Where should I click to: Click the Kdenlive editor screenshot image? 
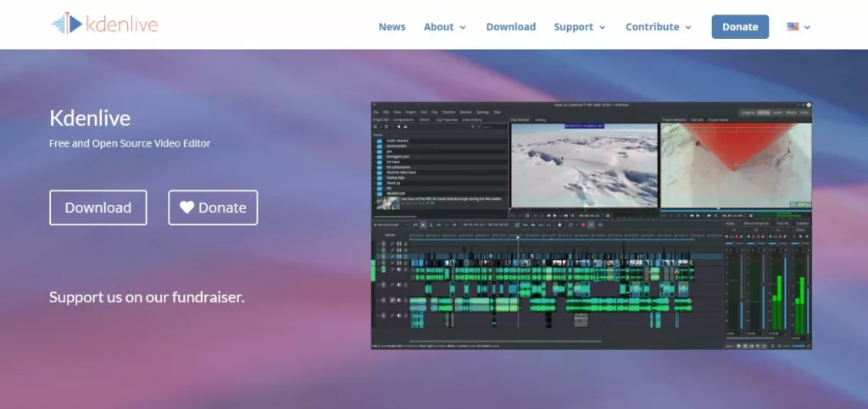click(591, 225)
